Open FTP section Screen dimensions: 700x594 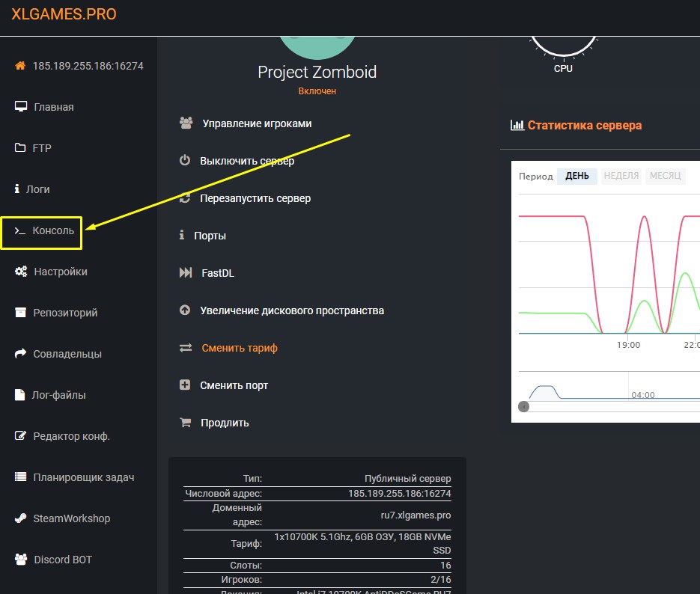[x=42, y=148]
